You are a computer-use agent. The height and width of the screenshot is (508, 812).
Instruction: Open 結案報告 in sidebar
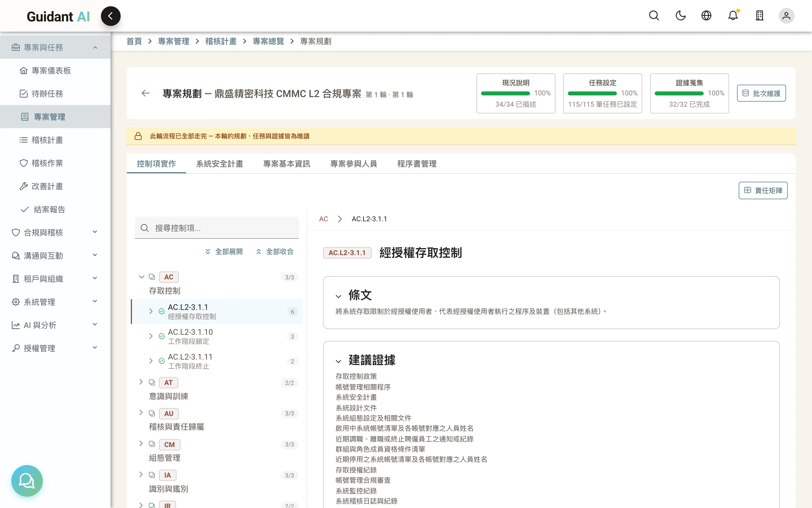tap(55, 210)
